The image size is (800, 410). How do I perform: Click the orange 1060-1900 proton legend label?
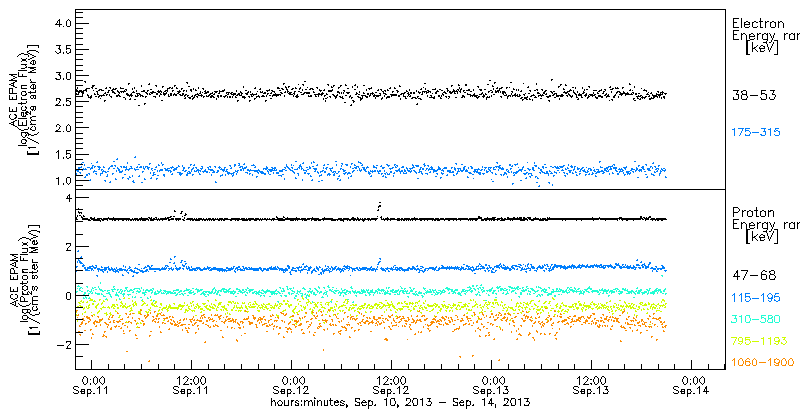click(763, 362)
